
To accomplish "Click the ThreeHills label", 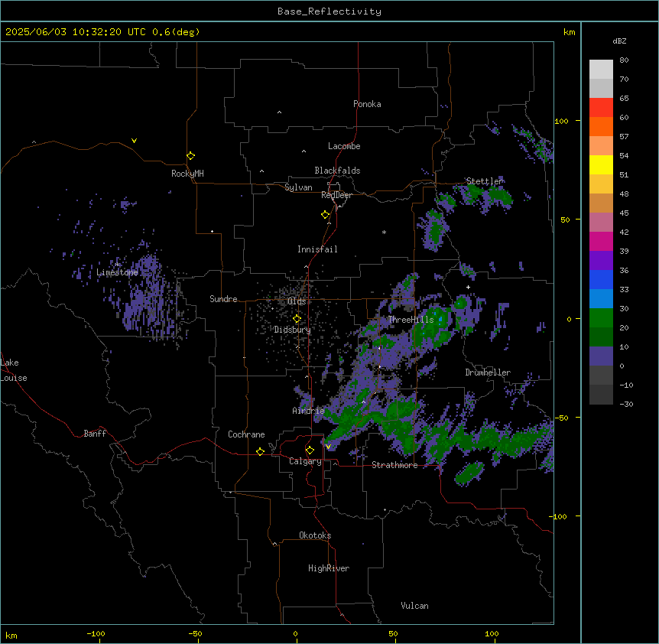I will pos(411,320).
